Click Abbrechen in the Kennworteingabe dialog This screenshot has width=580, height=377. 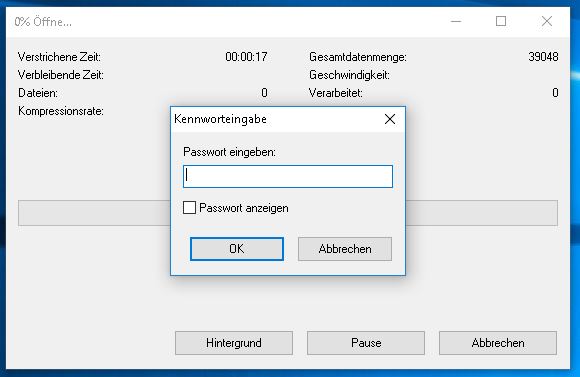coord(345,249)
